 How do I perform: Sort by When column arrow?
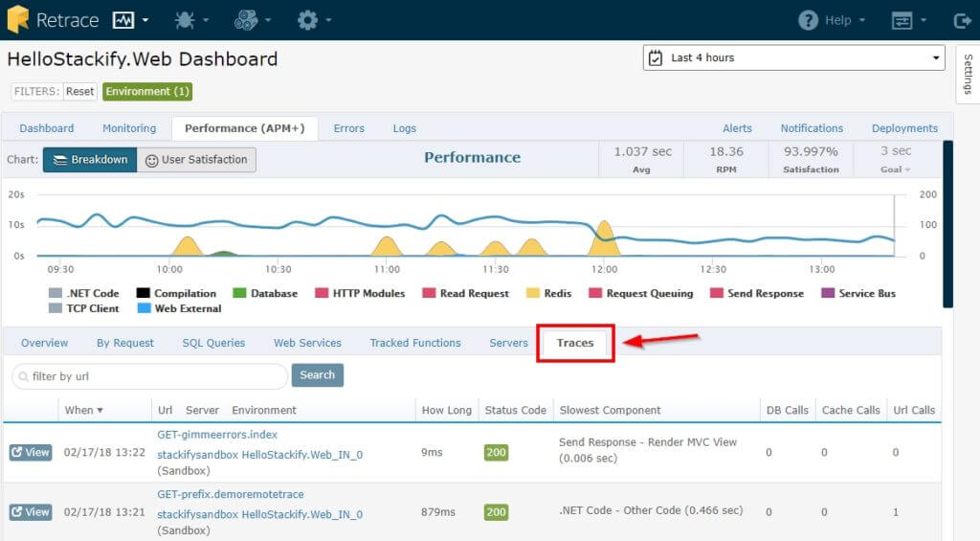100,410
